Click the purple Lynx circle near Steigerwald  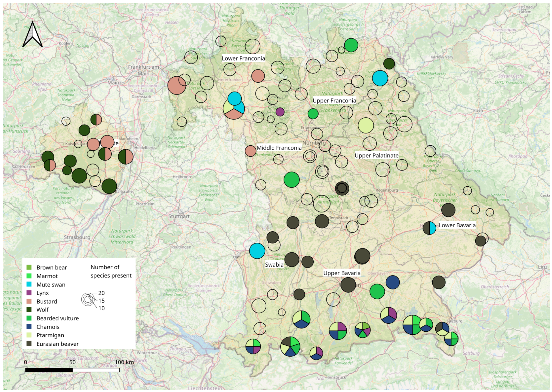point(280,112)
